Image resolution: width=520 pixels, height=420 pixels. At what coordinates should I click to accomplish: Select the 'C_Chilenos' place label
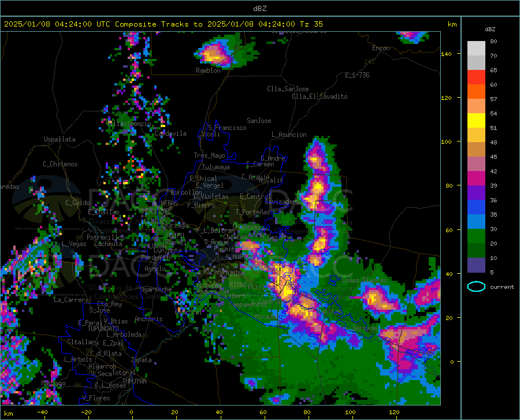pyautogui.click(x=60, y=164)
